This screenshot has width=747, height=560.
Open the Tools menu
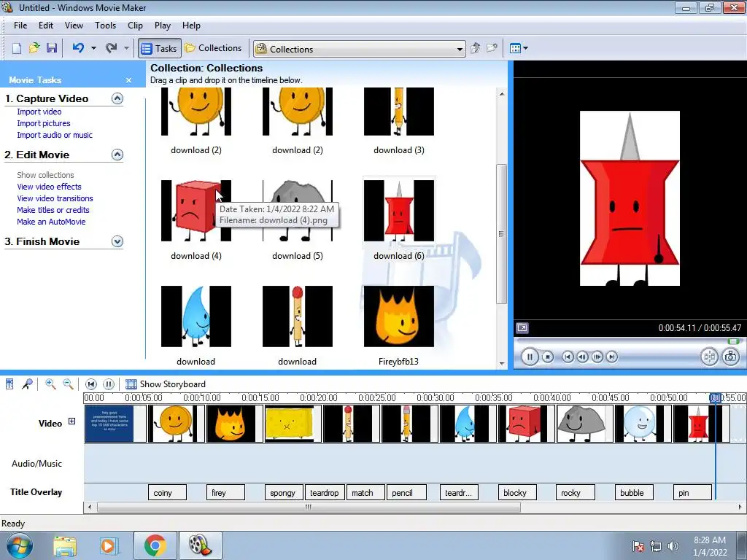click(105, 26)
